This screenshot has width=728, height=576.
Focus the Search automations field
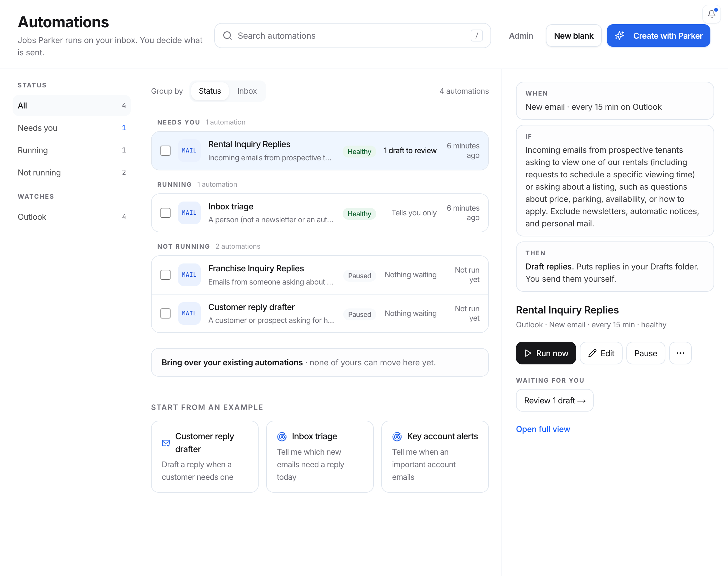(x=352, y=36)
